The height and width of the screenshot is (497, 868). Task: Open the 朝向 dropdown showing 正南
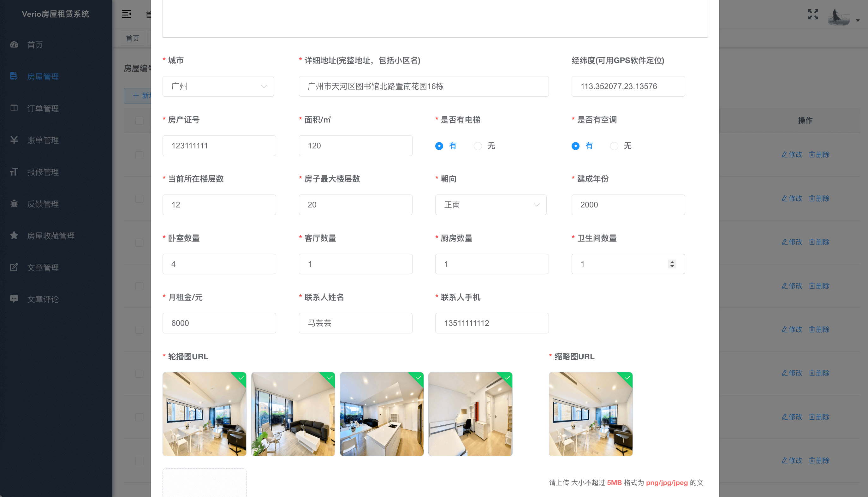tap(490, 205)
